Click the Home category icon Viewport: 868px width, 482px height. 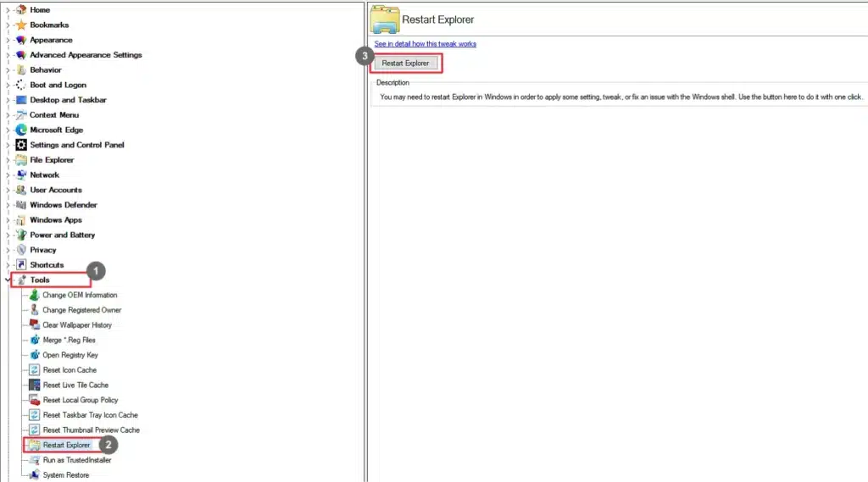(21, 10)
